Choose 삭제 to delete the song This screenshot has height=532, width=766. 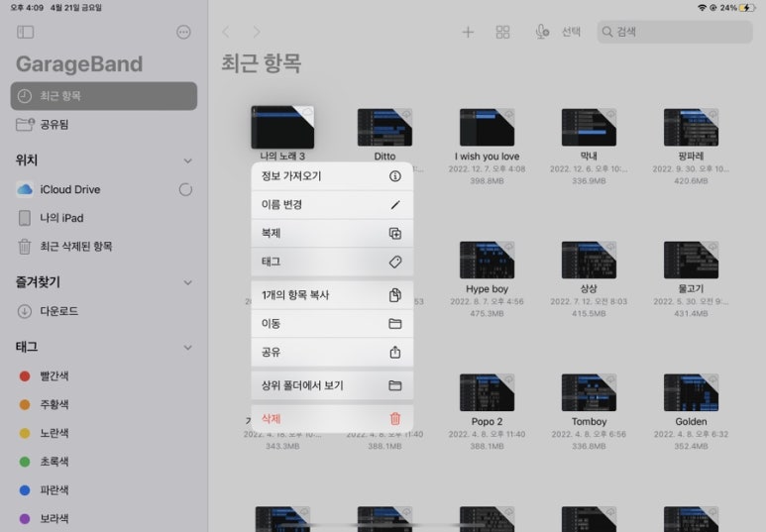332,419
